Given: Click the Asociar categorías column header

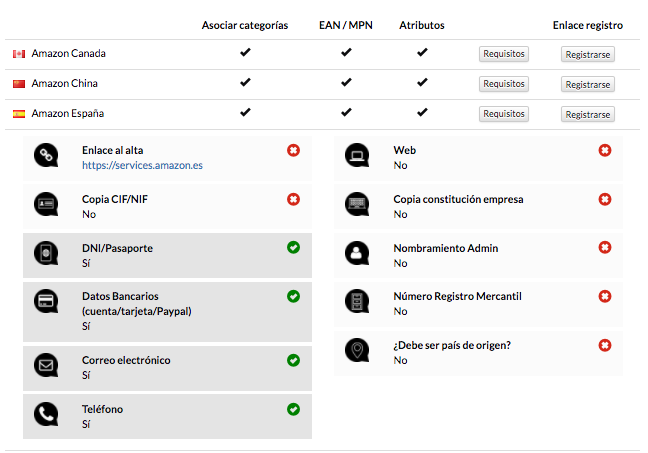Looking at the screenshot, I should click(245, 25).
